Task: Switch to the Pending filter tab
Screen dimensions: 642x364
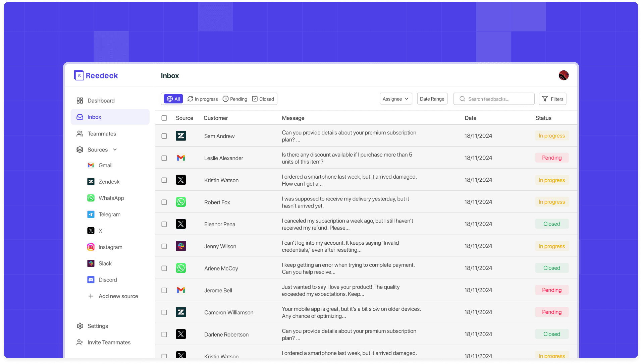Action: [235, 99]
